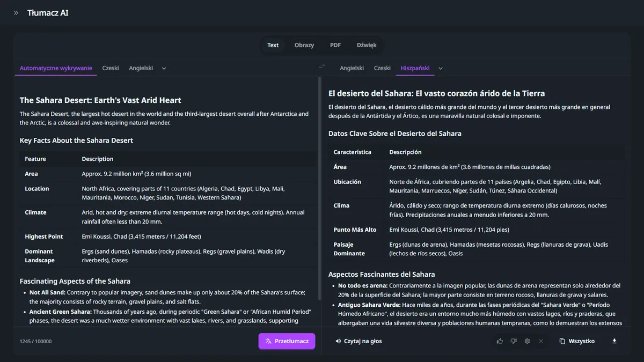Choose Czeski as the source language
The width and height of the screenshot is (644, 362).
111,68
